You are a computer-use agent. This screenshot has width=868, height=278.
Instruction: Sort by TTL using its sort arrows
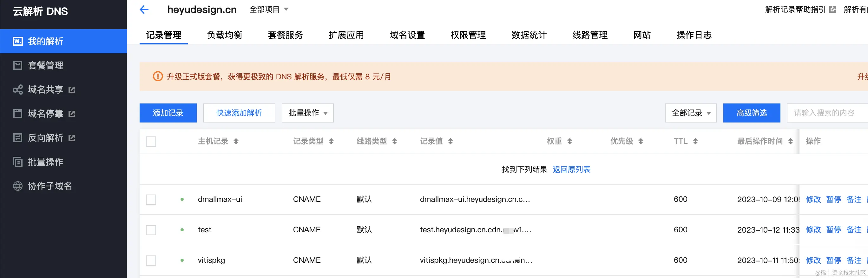tap(695, 141)
